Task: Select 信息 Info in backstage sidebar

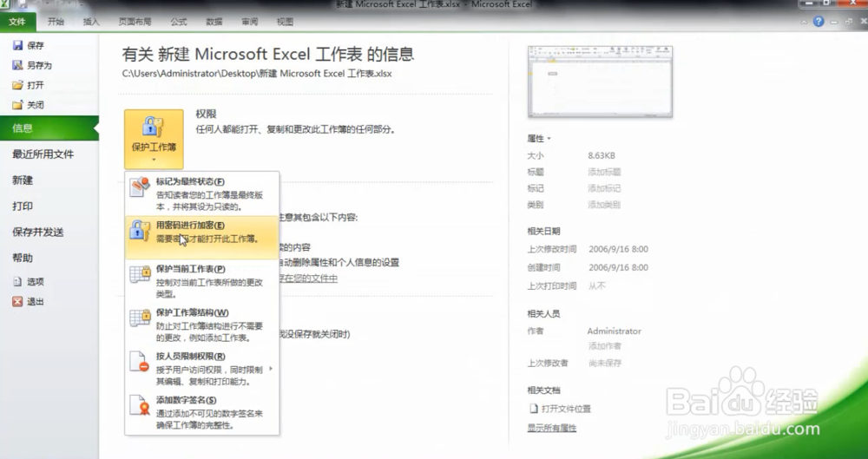Action: [49, 128]
